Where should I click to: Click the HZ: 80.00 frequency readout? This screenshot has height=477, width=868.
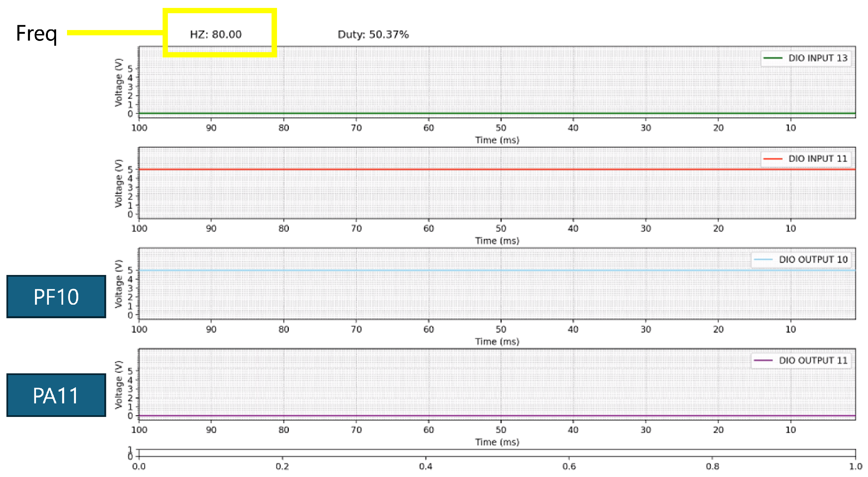point(216,34)
